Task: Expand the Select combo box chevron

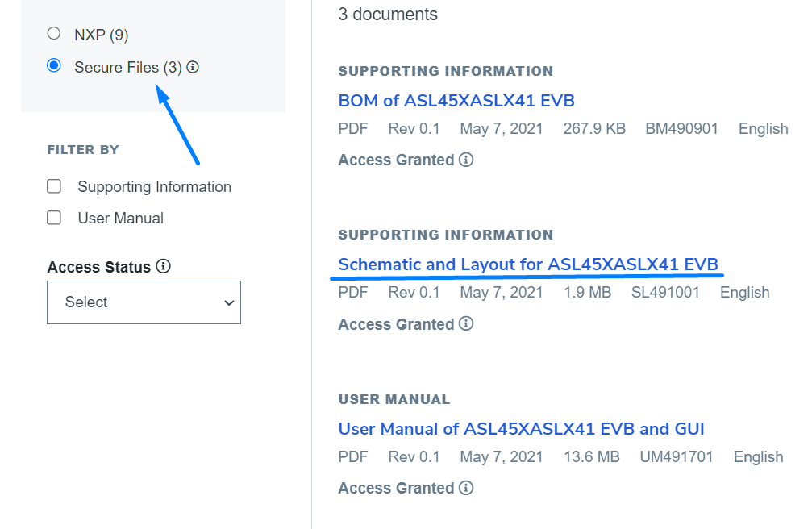Action: (x=228, y=302)
